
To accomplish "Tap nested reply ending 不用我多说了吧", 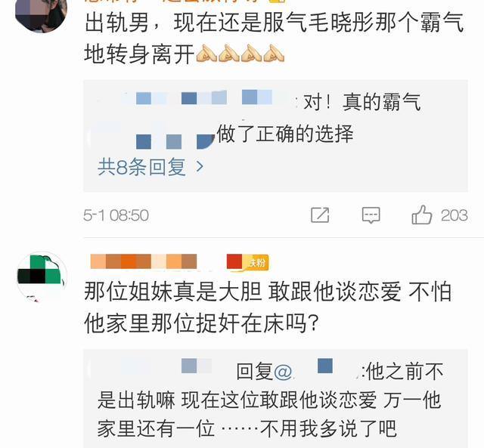I will pos(271,400).
